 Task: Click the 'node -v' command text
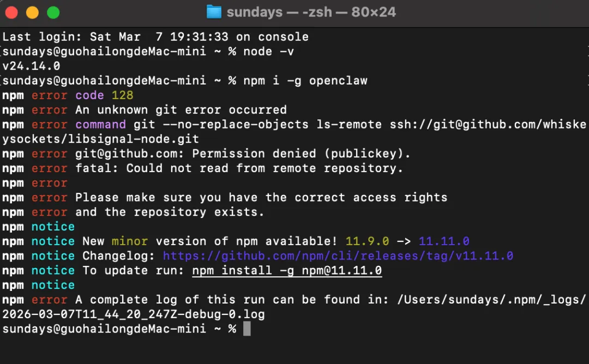point(268,52)
